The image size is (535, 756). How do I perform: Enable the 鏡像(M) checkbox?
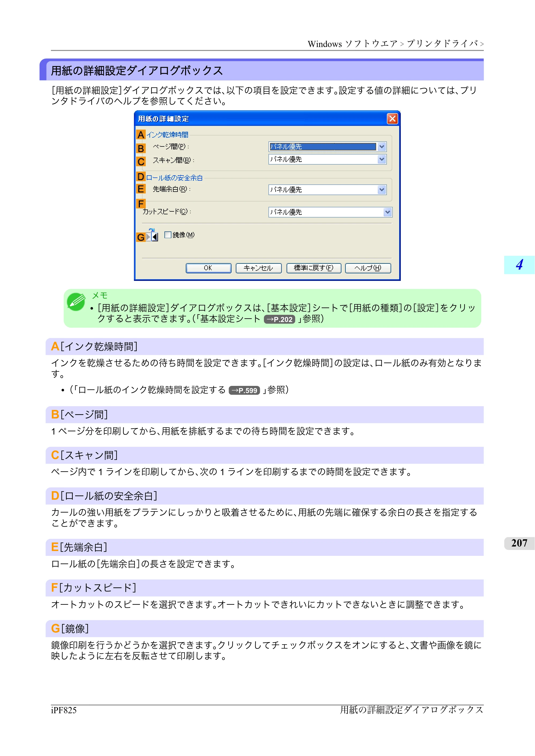168,235
